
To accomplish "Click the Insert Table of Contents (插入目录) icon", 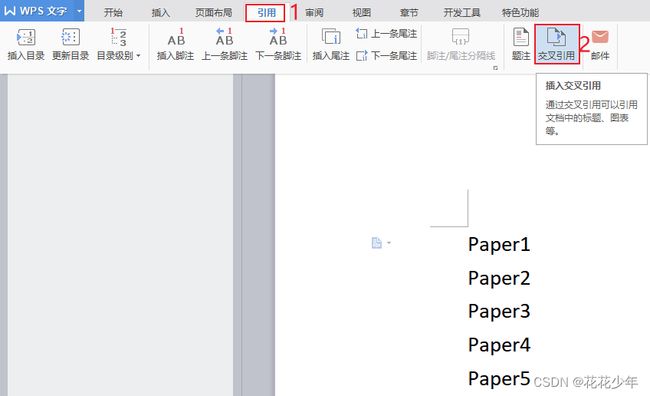I will point(26,37).
